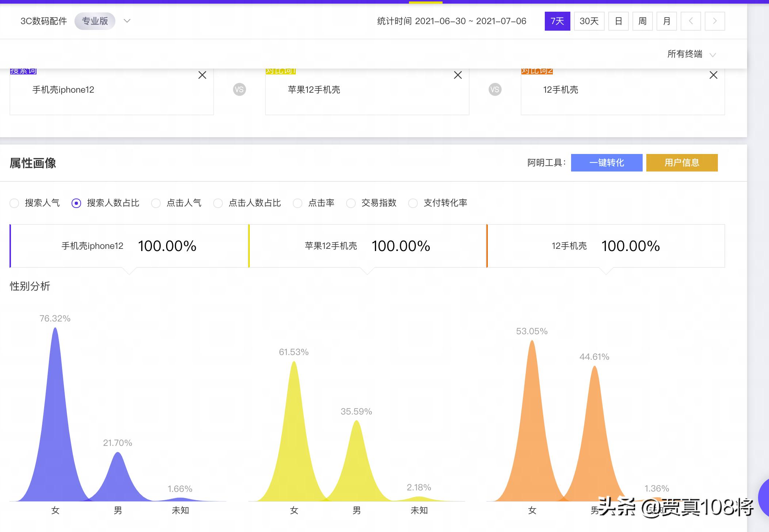769x532 pixels.
Task: Switch to the 30天 time tab
Action: [x=589, y=21]
